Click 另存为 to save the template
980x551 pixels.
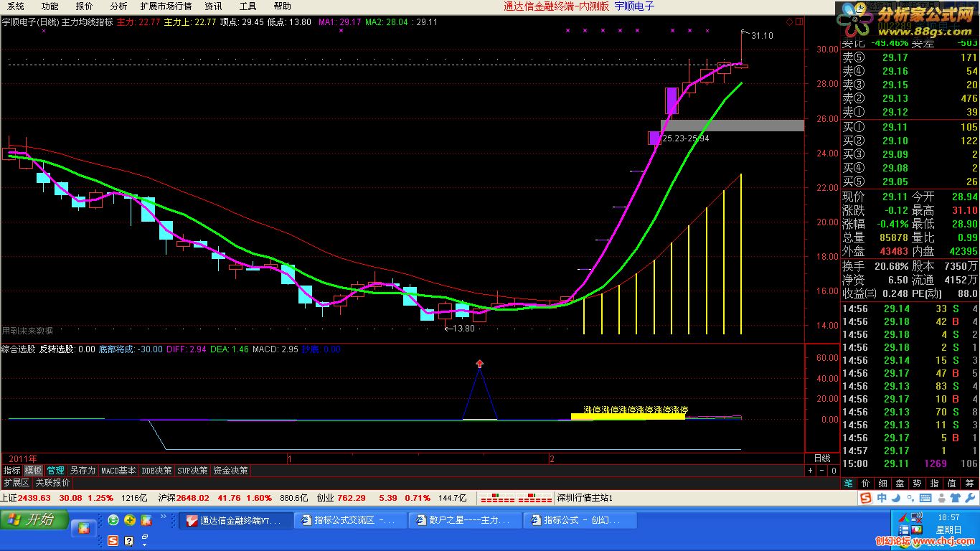click(83, 471)
